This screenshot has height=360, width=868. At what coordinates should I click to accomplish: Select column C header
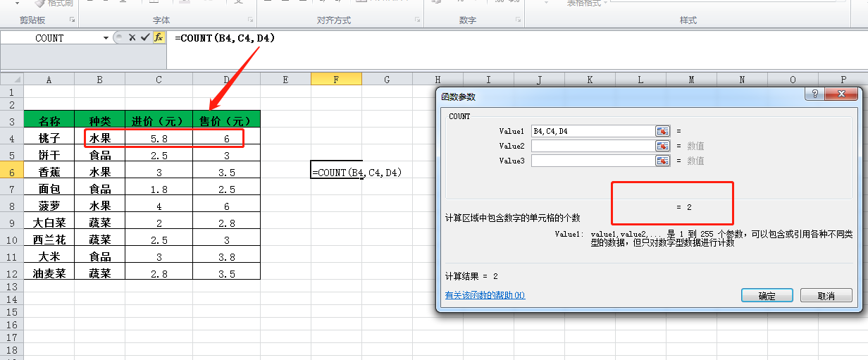(x=159, y=80)
